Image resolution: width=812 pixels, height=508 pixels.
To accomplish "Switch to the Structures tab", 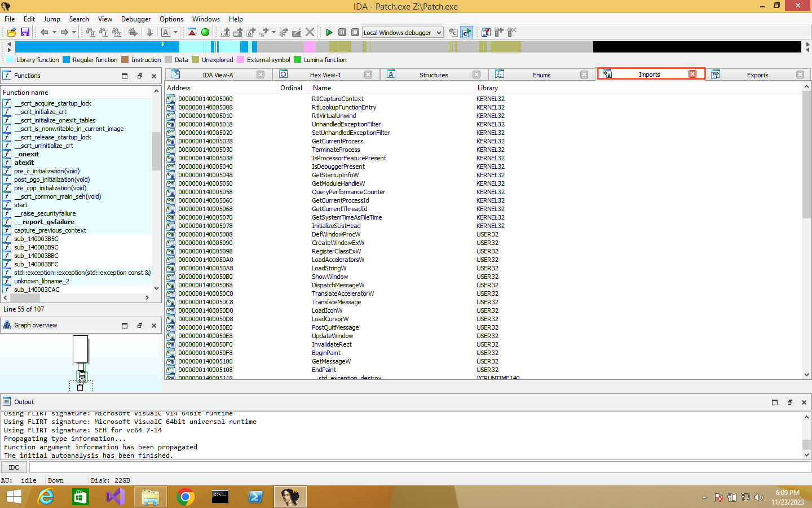I will 434,75.
